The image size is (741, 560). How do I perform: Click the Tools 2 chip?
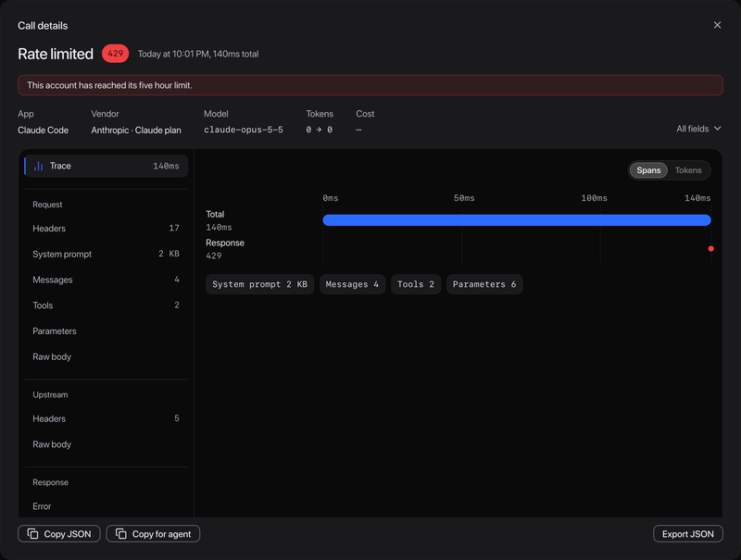click(416, 284)
